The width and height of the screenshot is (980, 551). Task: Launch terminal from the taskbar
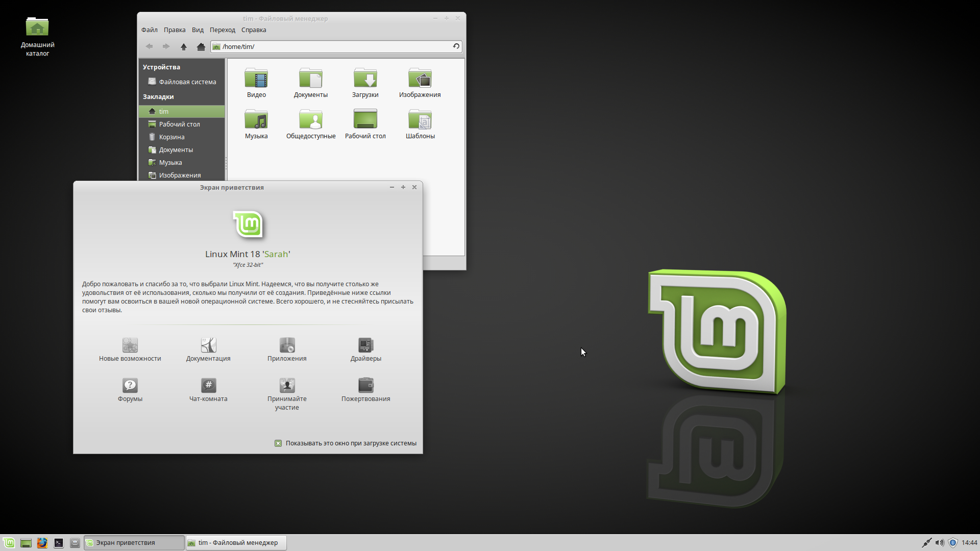tap(59, 543)
